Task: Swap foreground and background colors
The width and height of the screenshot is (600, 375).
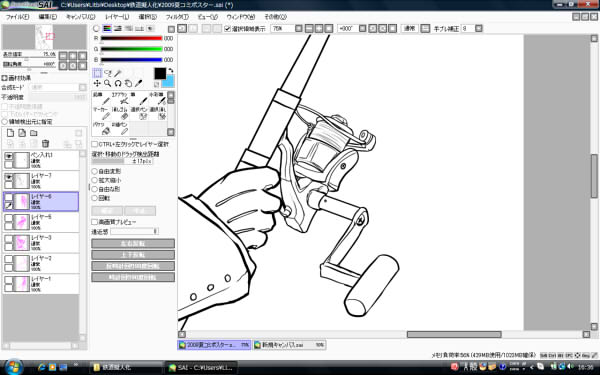Action: [171, 71]
